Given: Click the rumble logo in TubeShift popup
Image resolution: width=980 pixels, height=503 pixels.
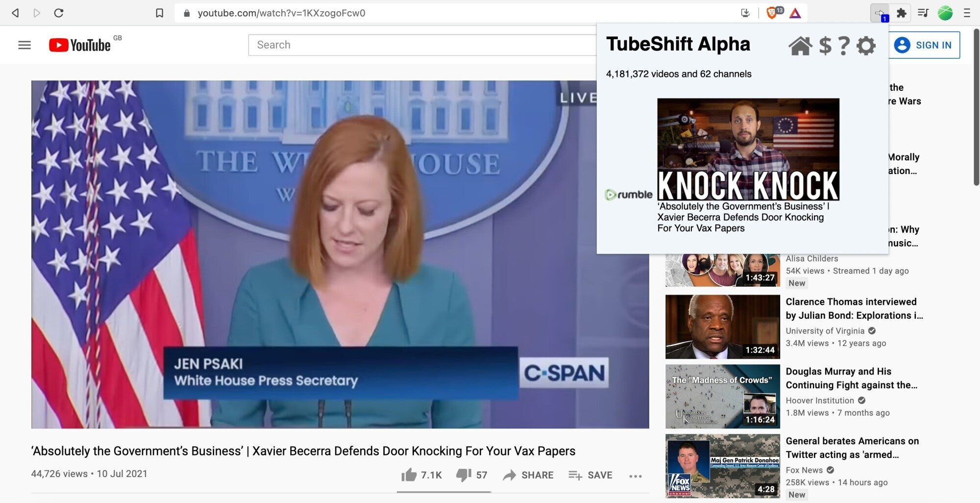Looking at the screenshot, I should [629, 195].
